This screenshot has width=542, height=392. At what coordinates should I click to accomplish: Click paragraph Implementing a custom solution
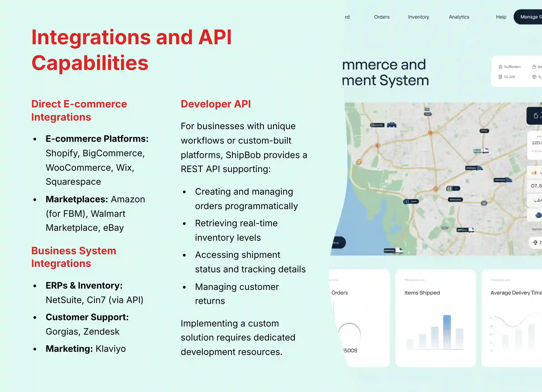click(238, 338)
